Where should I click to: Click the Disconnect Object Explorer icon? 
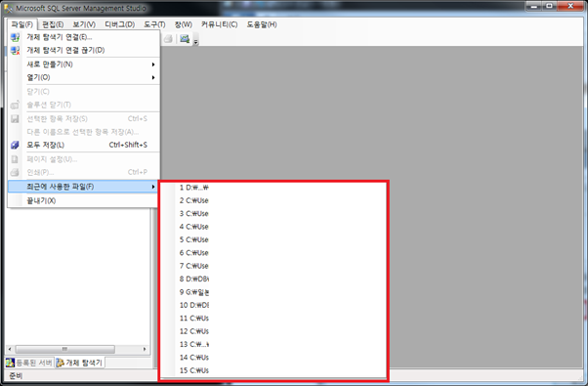coord(15,50)
